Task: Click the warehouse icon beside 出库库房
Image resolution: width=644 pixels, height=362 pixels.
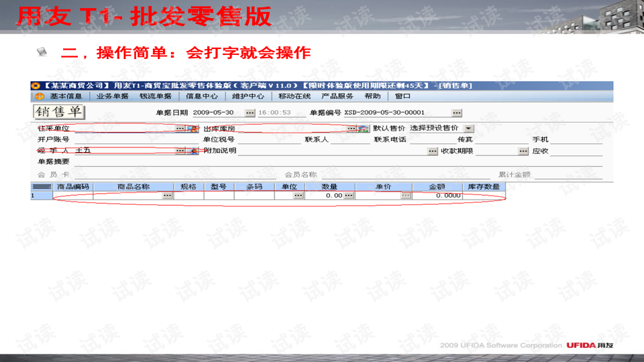Action: 364,129
